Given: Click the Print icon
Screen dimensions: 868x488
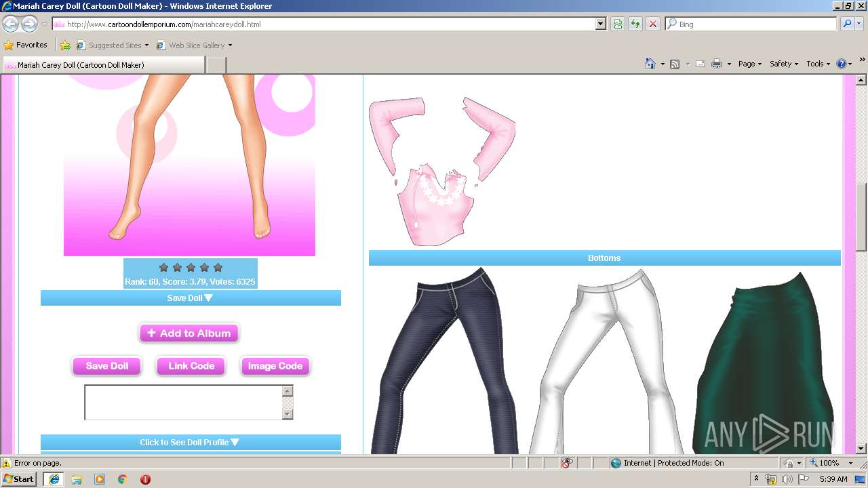Looking at the screenshot, I should point(717,64).
